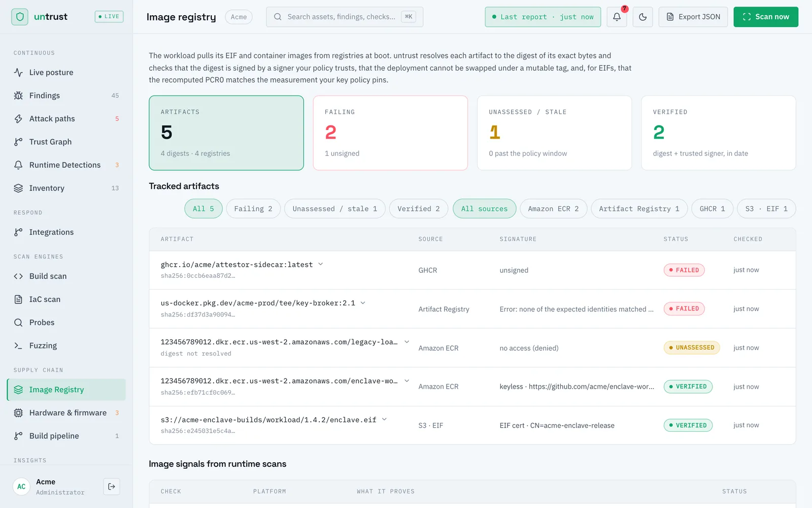The height and width of the screenshot is (508, 812).
Task: Open Hardware & firmware page
Action: pyautogui.click(x=66, y=413)
